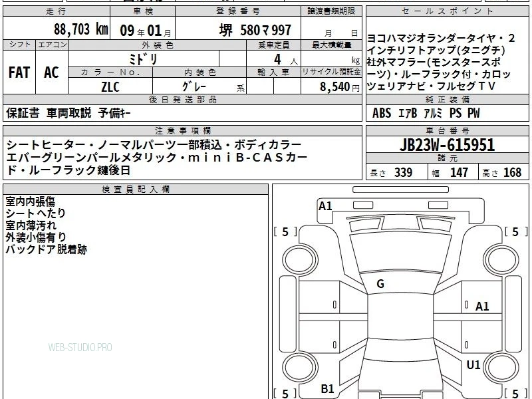The width and height of the screenshot is (532, 399).
Task: Click the セールスポイント header
Action: tap(447, 11)
